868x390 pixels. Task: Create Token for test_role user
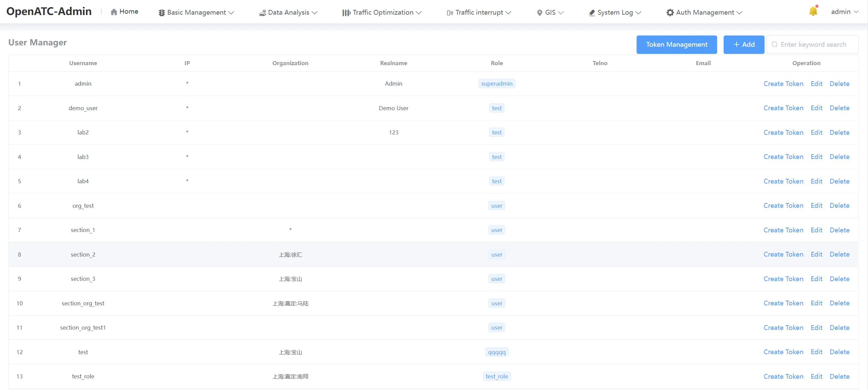tap(783, 377)
